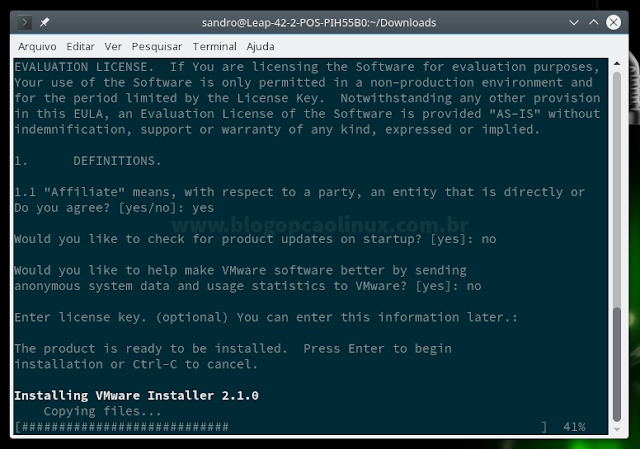Viewport: 640px width, 449px height.
Task: Click the 41% progress value
Action: click(574, 427)
